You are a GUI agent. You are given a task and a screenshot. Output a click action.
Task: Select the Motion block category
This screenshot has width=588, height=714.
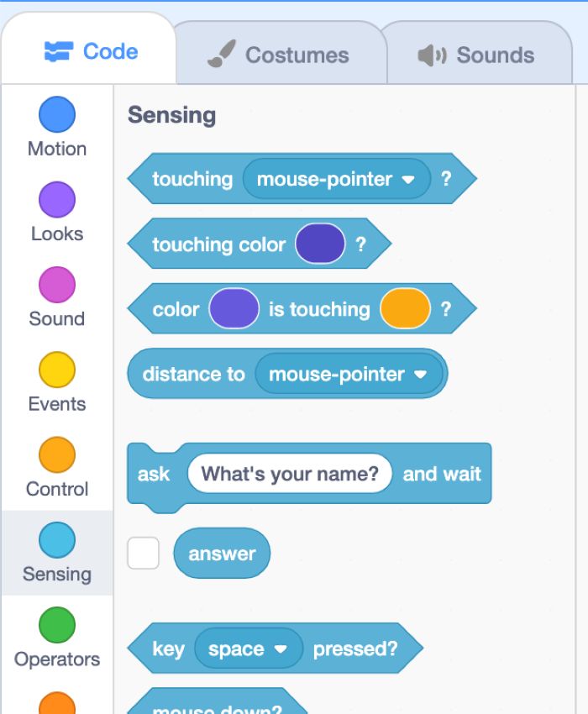[x=57, y=114]
